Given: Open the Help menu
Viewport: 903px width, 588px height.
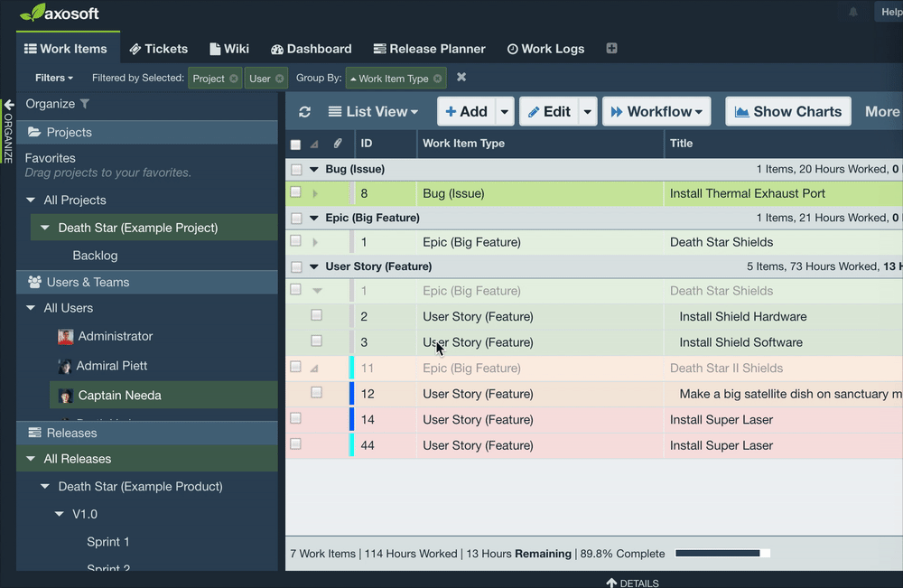Looking at the screenshot, I should coord(889,12).
